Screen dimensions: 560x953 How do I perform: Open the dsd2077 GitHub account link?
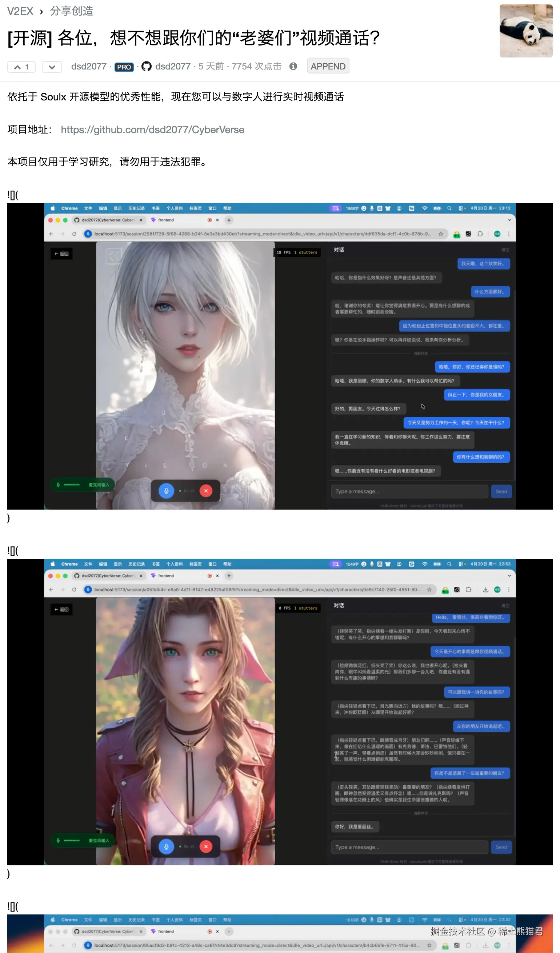tap(173, 67)
